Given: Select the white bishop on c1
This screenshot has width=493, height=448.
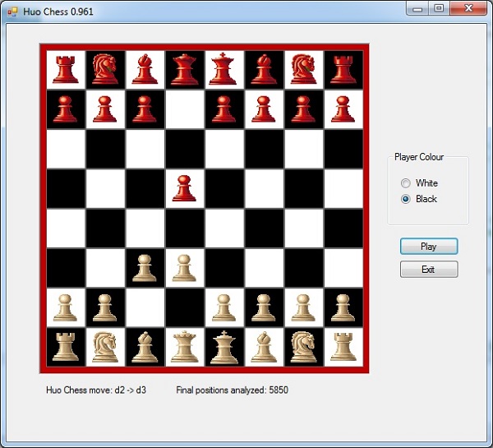Looking at the screenshot, I should pyautogui.click(x=145, y=347).
